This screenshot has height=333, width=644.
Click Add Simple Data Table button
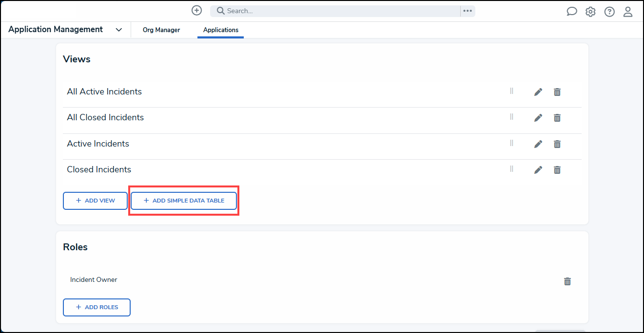click(184, 201)
